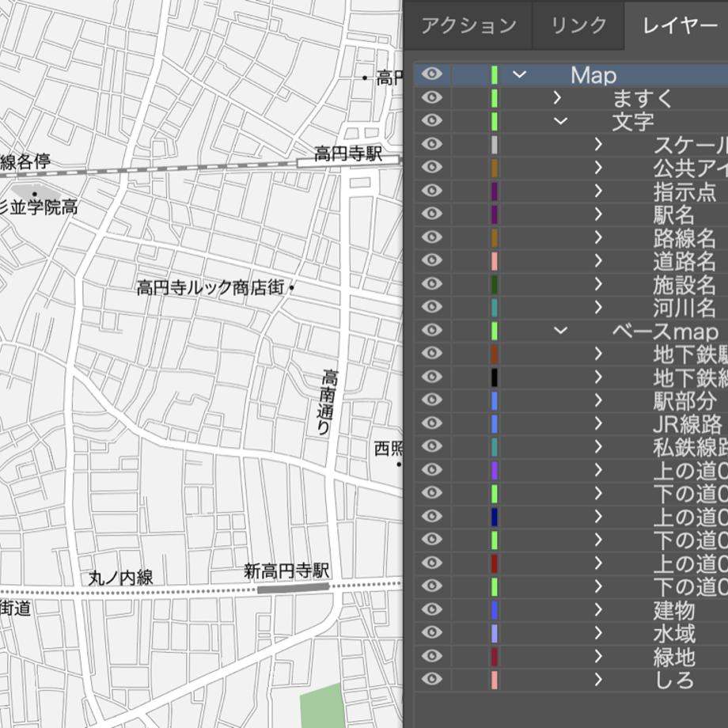This screenshot has height=728, width=728.
Task: Select the ベースmap layer name
Action: tap(665, 331)
